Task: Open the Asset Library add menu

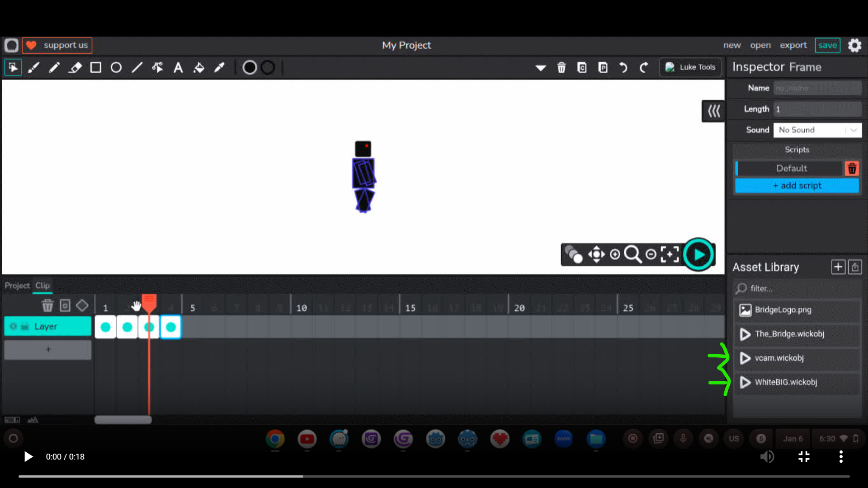Action: click(838, 267)
